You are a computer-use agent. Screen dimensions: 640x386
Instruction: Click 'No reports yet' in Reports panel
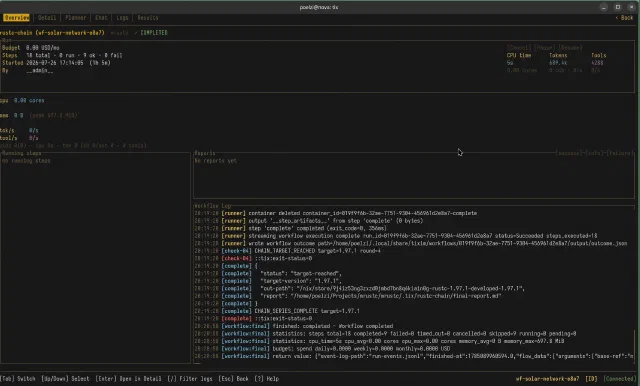216,161
